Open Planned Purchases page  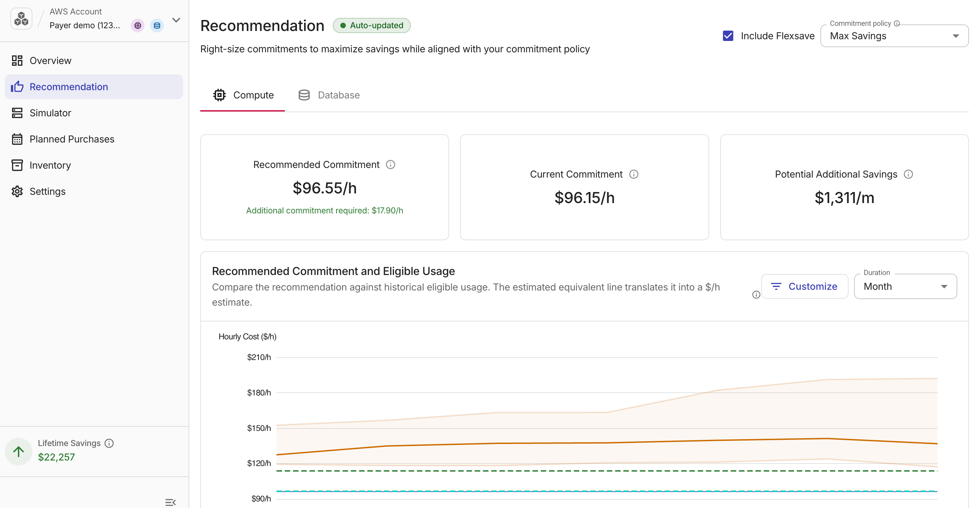click(x=94, y=139)
